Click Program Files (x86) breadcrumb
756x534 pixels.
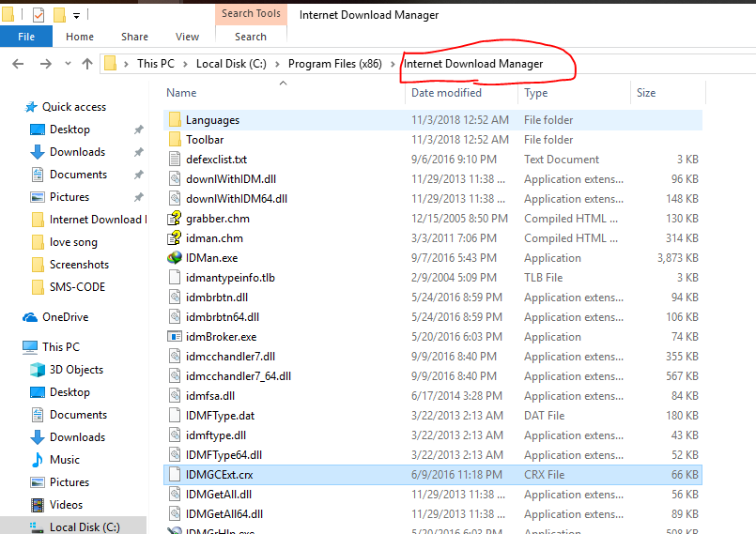334,64
